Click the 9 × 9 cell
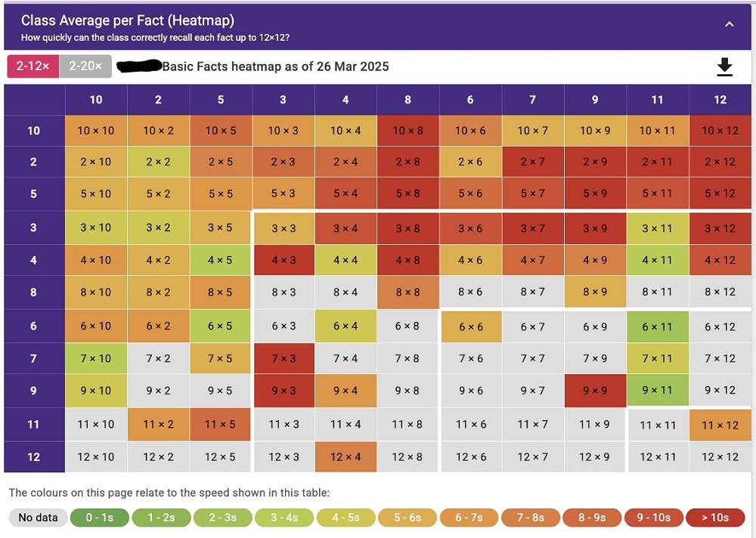Screen dimensions: 756x538 tap(594, 391)
